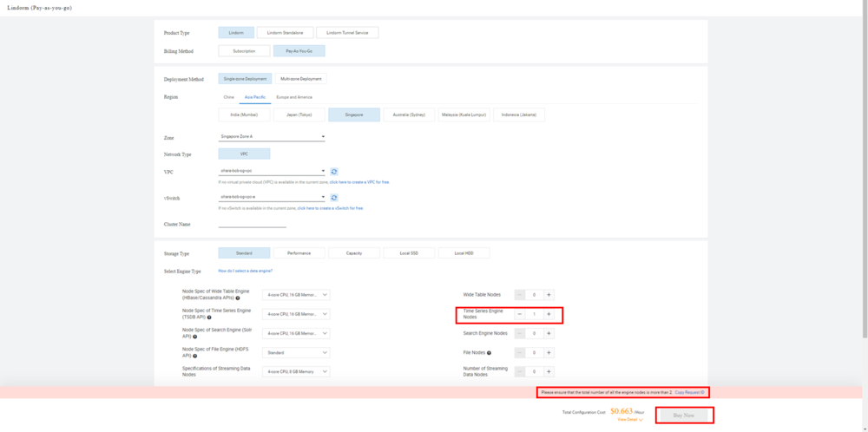
Task: Open the VPC dropdown
Action: pyautogui.click(x=272, y=172)
